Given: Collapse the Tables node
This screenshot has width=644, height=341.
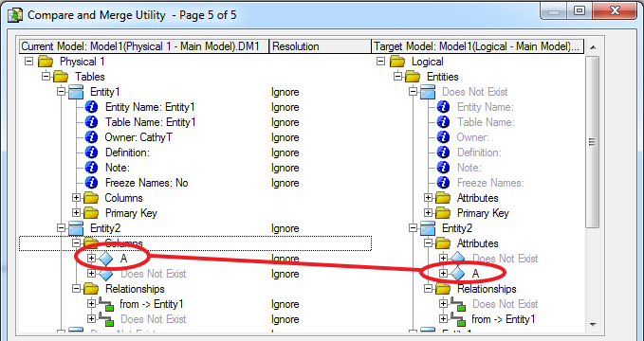Looking at the screenshot, I should pos(46,77).
